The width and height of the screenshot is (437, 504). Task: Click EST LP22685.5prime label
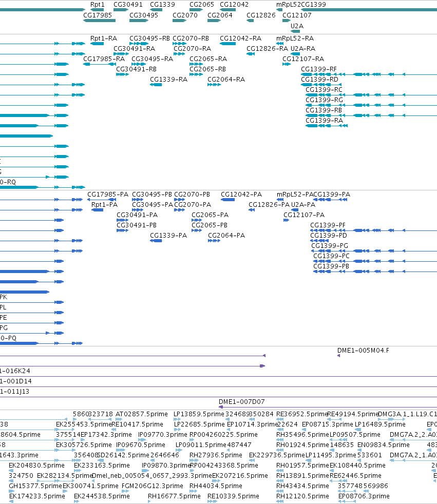199,424
